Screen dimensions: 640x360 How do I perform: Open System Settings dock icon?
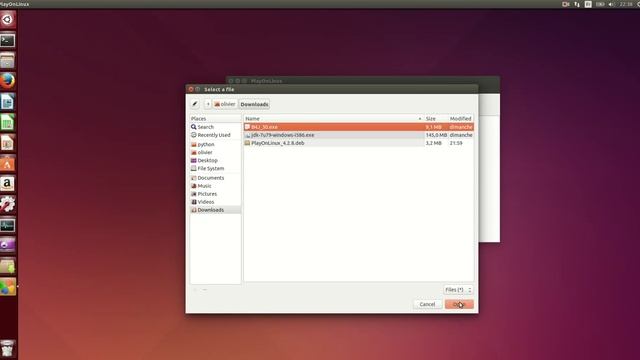[8, 204]
